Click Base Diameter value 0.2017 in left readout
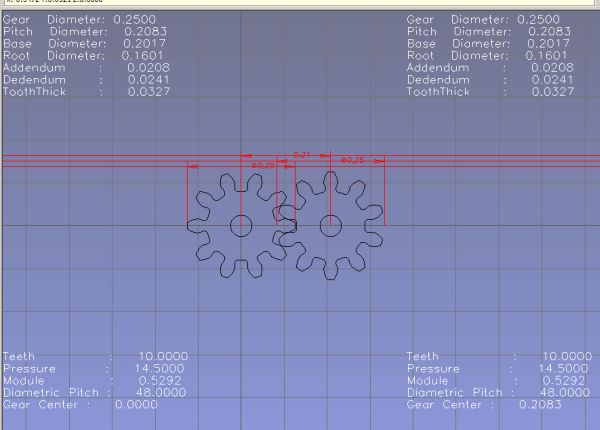This screenshot has width=600, height=430. point(145,44)
